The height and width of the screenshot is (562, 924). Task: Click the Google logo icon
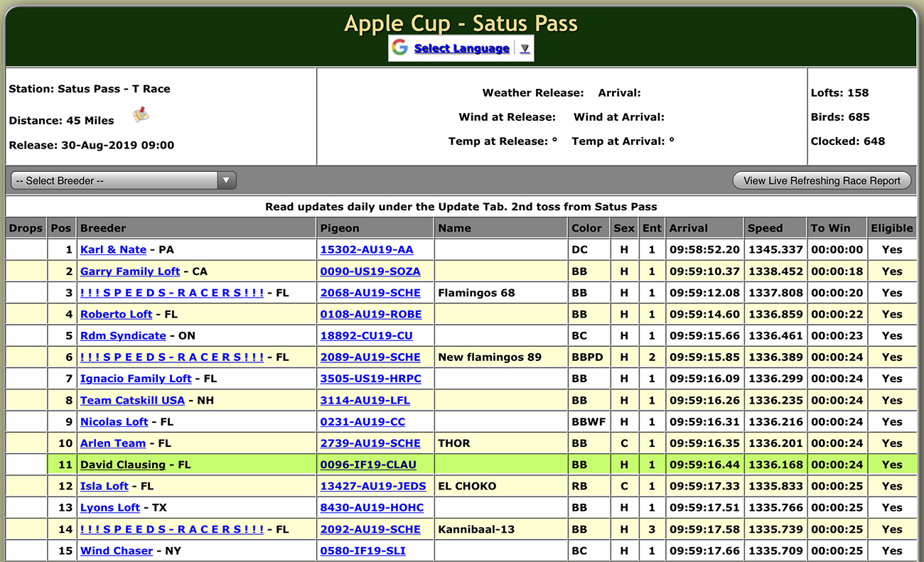pos(399,48)
